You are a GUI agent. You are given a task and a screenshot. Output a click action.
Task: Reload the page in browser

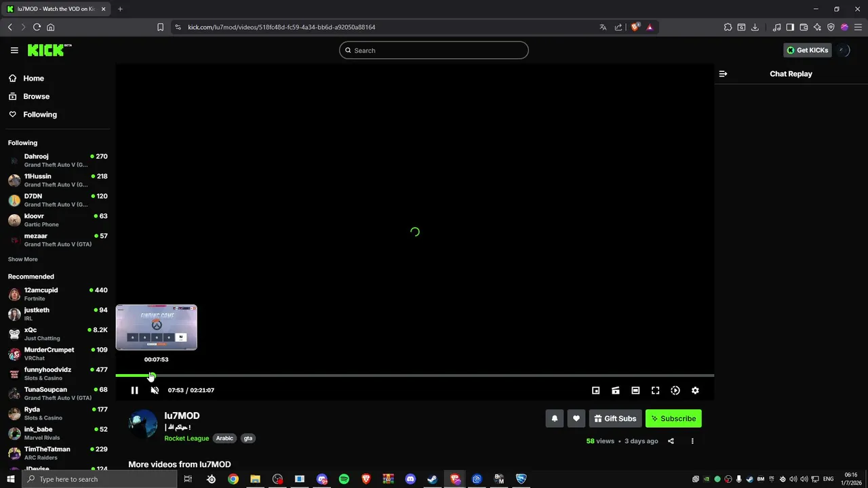[37, 27]
